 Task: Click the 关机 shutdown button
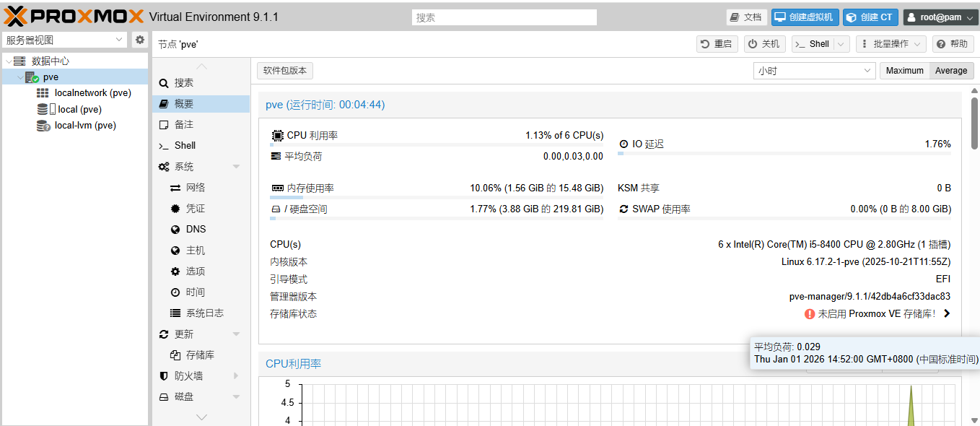click(764, 44)
